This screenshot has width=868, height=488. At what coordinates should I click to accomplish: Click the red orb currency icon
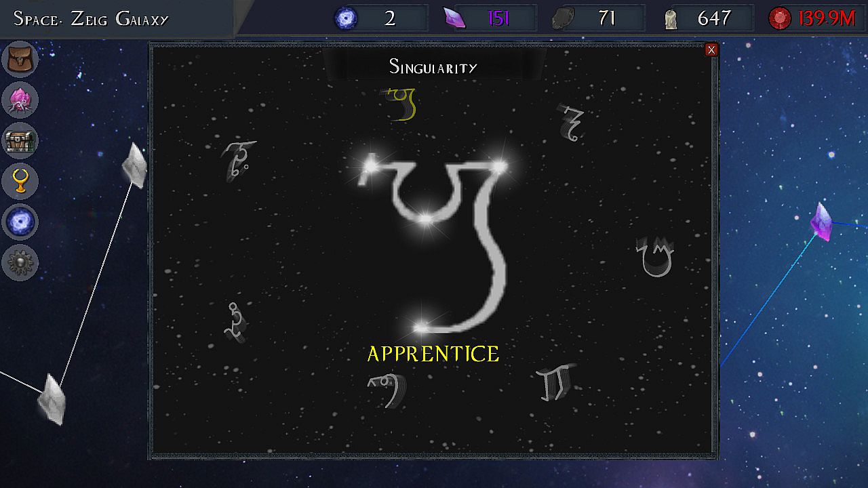tap(780, 18)
